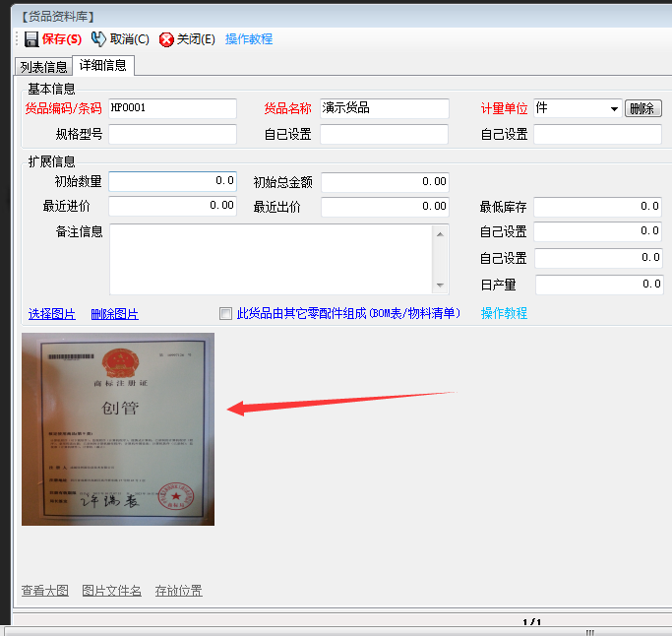Open the 操作教程 link in the toolbar
The width and height of the screenshot is (672, 636).
click(249, 39)
